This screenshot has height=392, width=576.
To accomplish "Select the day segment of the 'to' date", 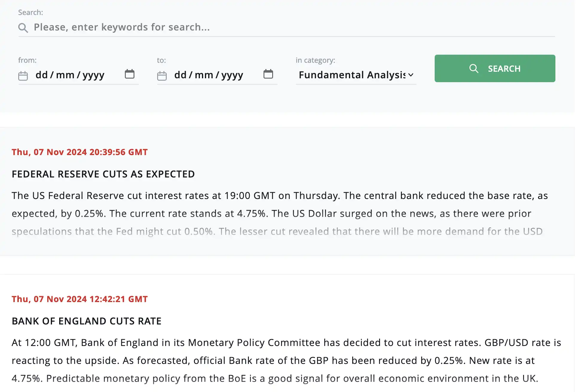I will point(180,75).
